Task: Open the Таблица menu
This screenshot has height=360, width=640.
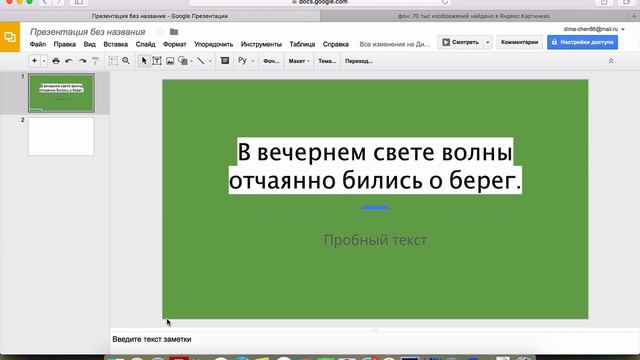Action: 302,44
